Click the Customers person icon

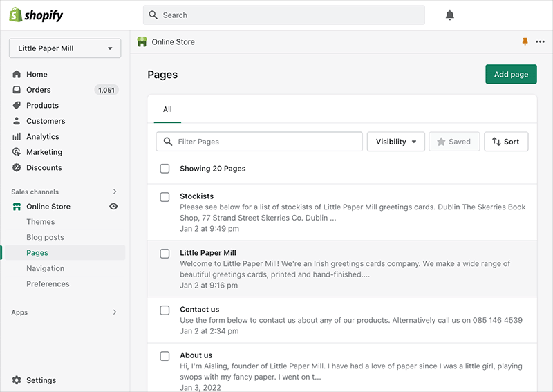(17, 121)
